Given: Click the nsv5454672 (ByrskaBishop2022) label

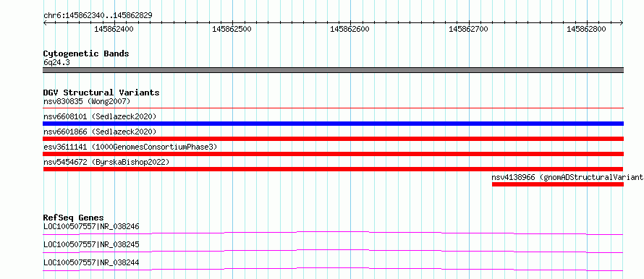Looking at the screenshot, I should [x=106, y=162].
